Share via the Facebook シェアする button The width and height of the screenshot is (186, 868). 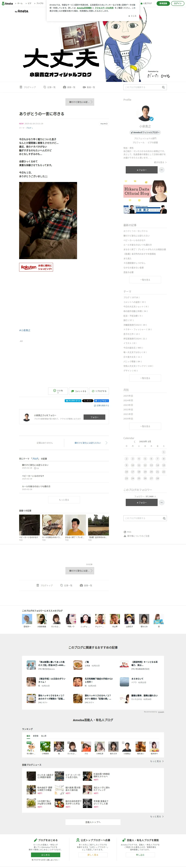(101, 401)
